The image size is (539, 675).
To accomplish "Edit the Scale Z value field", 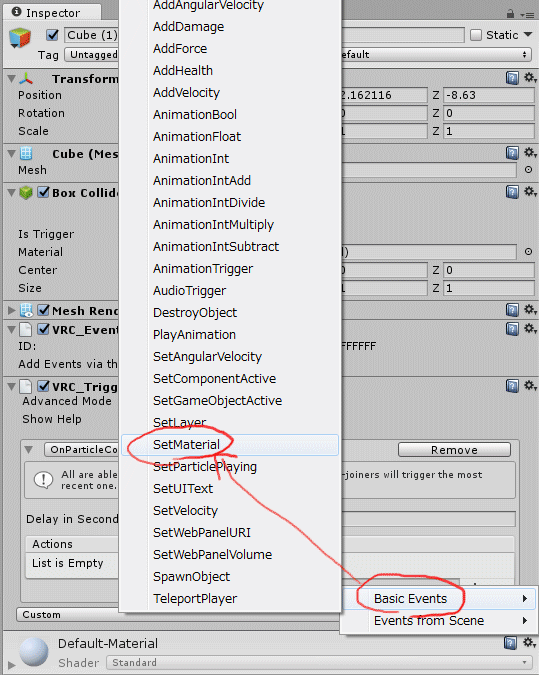I will point(488,131).
